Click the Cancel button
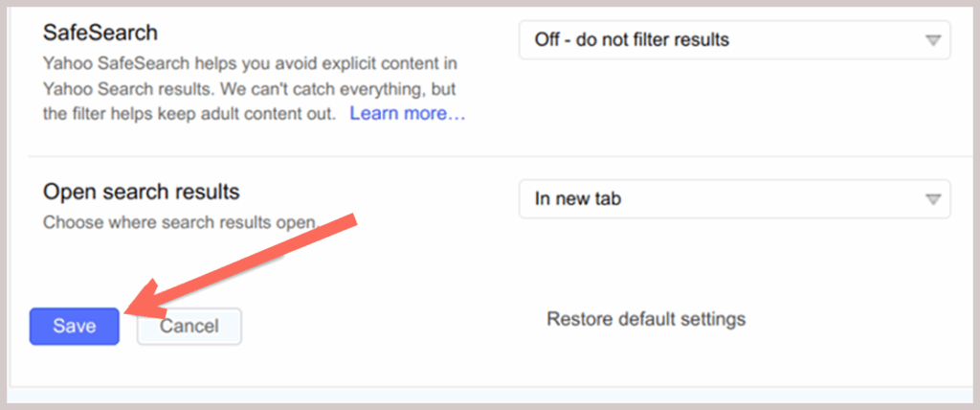This screenshot has width=980, height=410. tap(189, 326)
